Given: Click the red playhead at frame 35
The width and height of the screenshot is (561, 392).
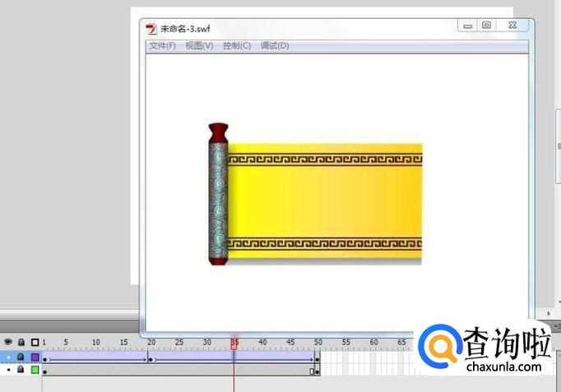Looking at the screenshot, I should pyautogui.click(x=234, y=344).
